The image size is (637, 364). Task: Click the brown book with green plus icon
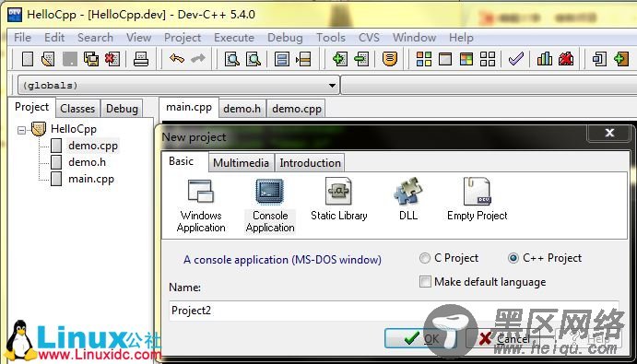621,59
